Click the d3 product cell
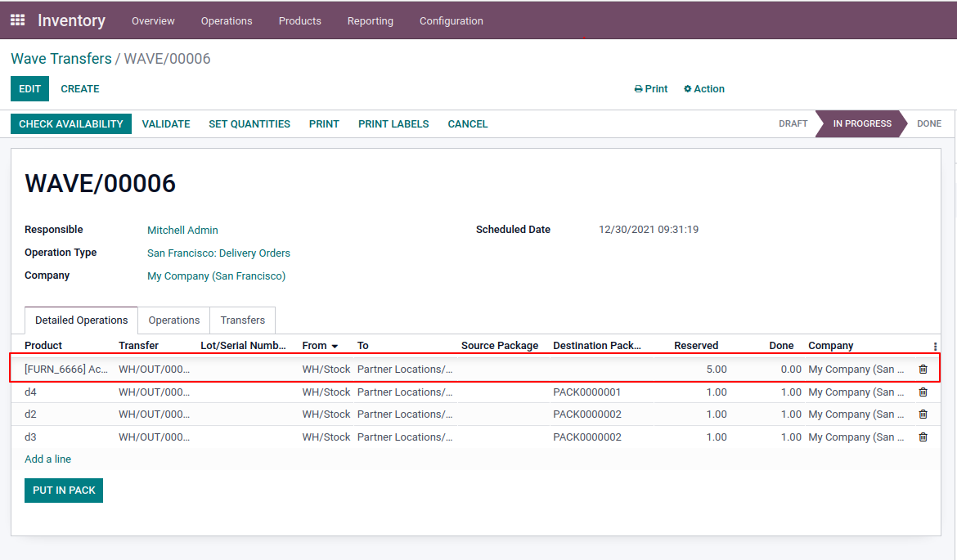Viewport: 957px width, 560px height. [30, 437]
